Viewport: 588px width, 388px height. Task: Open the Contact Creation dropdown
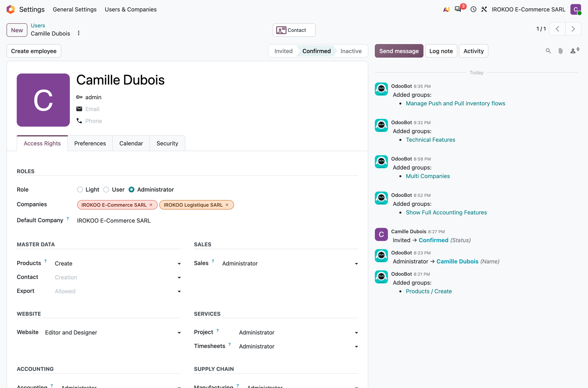(118, 277)
